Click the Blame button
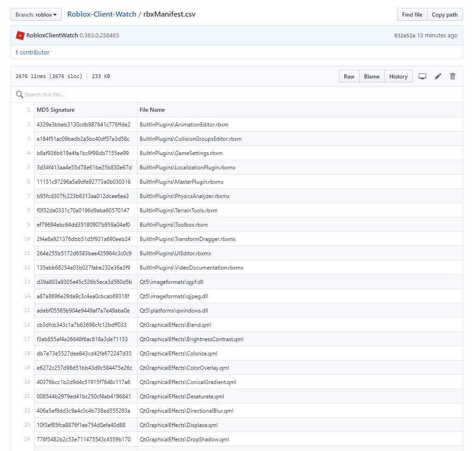 pyautogui.click(x=372, y=77)
